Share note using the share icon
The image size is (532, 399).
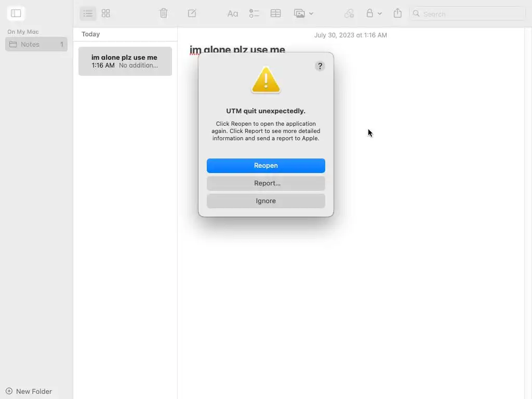[x=397, y=13]
